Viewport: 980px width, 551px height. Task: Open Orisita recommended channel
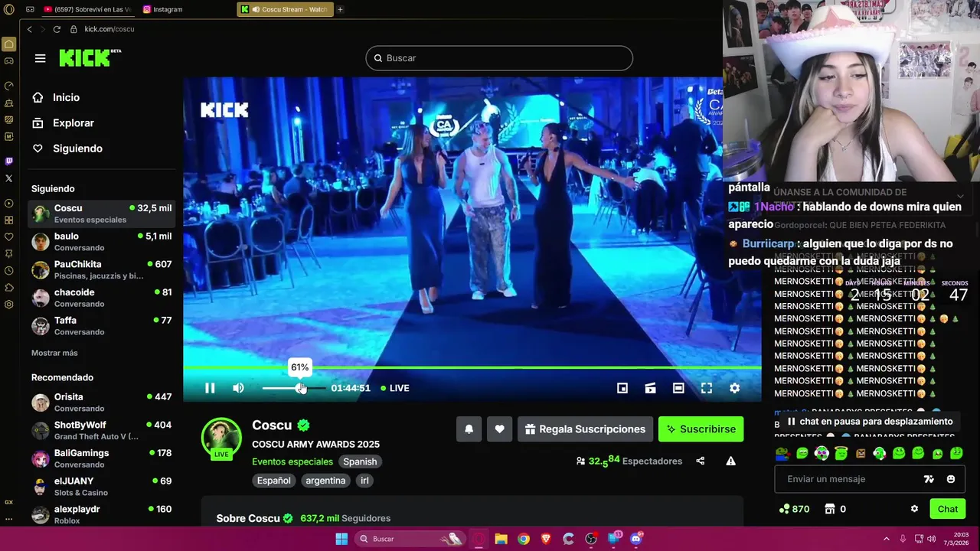(101, 403)
